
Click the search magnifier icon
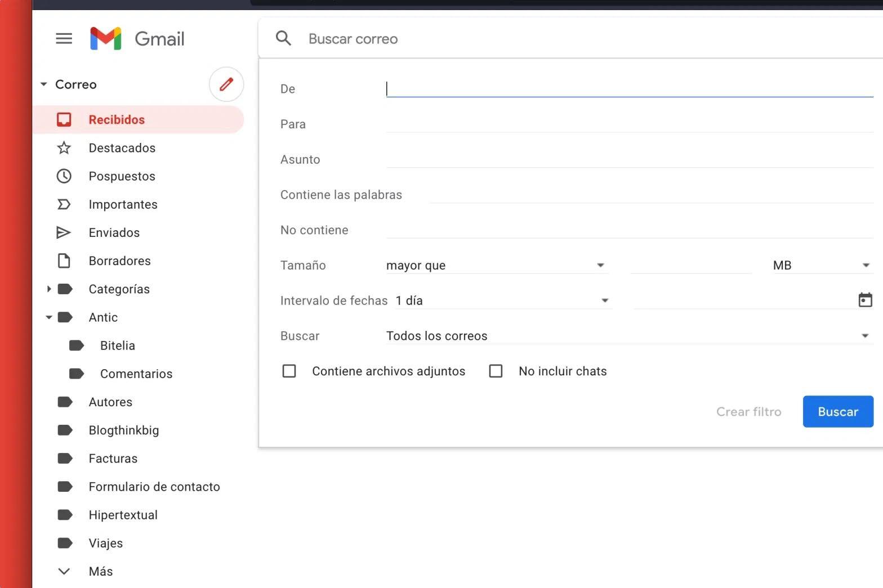click(x=283, y=38)
